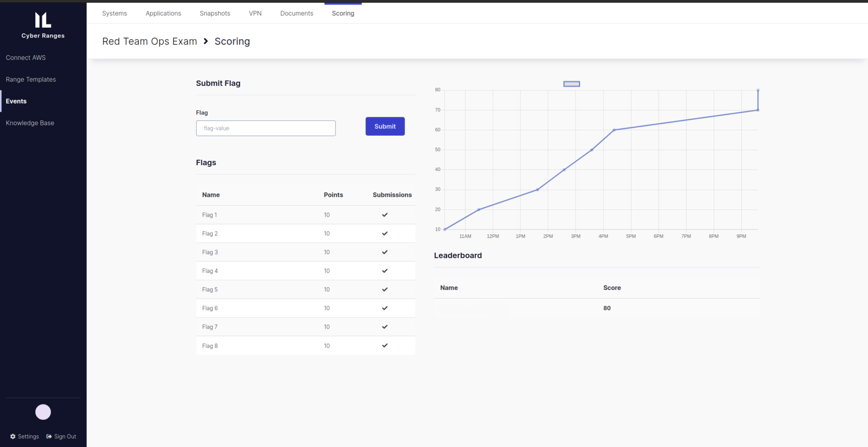Open the Applications tab
Viewport: 868px width, 447px height.
pyautogui.click(x=163, y=13)
